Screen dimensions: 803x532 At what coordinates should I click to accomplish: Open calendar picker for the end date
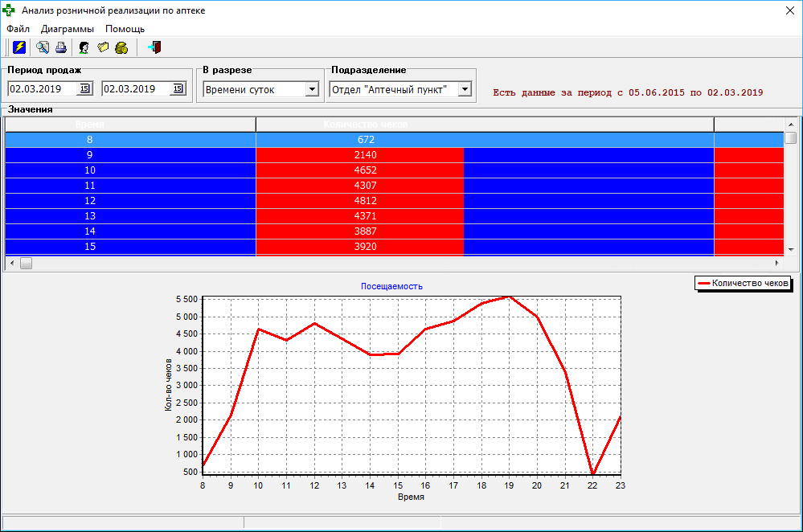click(x=178, y=89)
